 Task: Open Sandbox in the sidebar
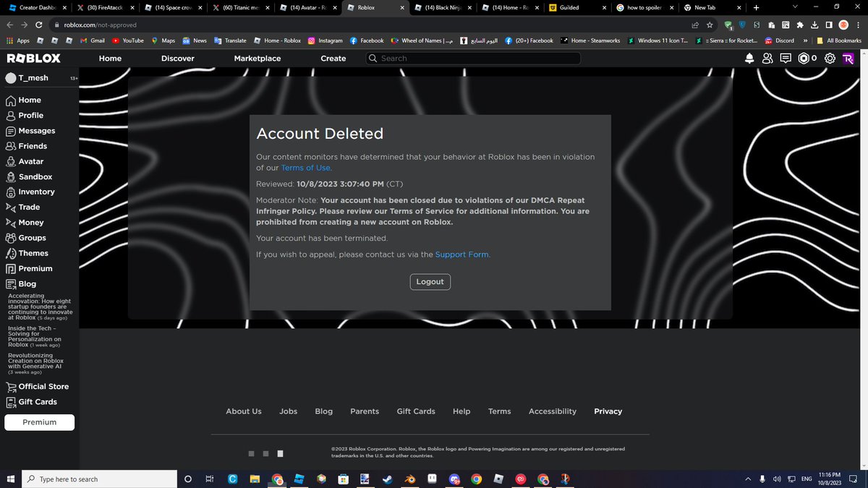click(x=29, y=176)
